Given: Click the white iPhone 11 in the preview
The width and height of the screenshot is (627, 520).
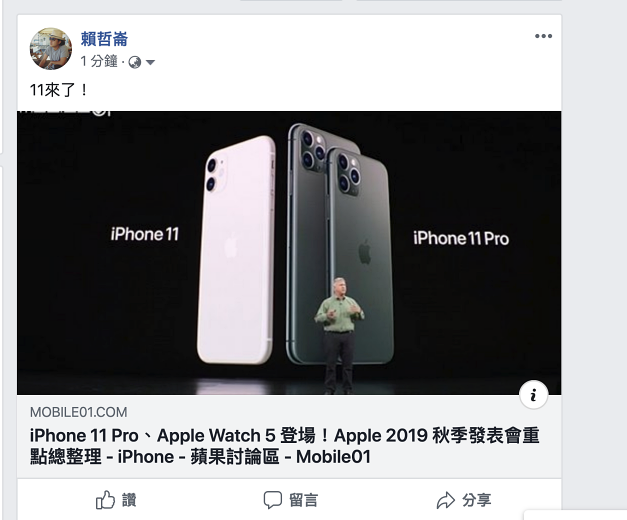Looking at the screenshot, I should point(236,250).
